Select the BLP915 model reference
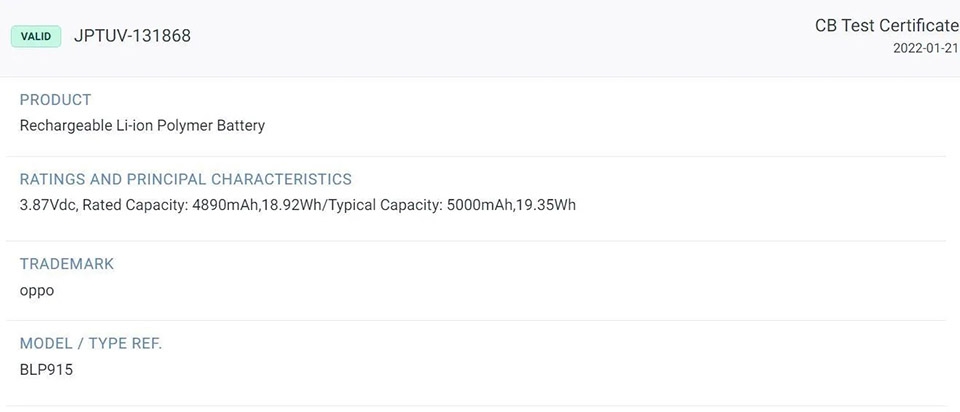The width and height of the screenshot is (960, 412). [x=47, y=370]
